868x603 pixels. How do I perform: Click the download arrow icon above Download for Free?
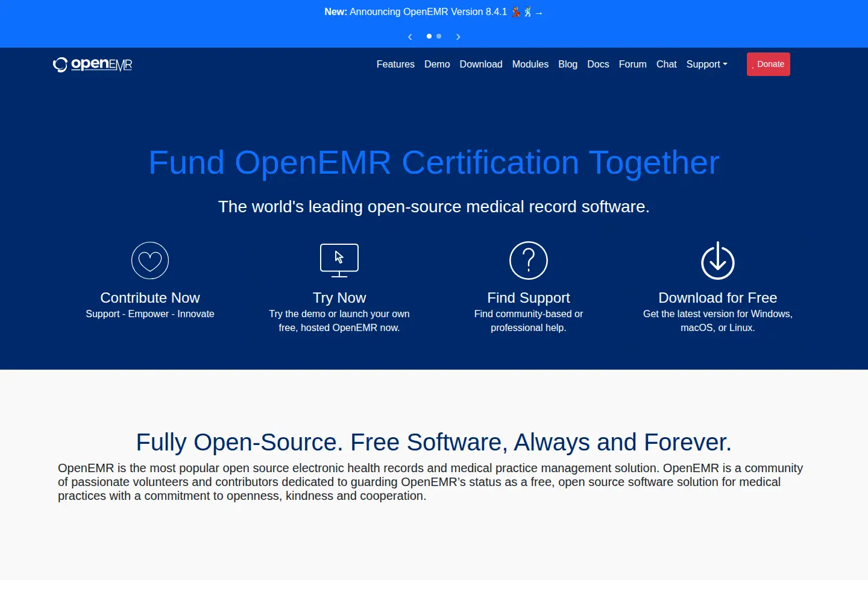718,260
